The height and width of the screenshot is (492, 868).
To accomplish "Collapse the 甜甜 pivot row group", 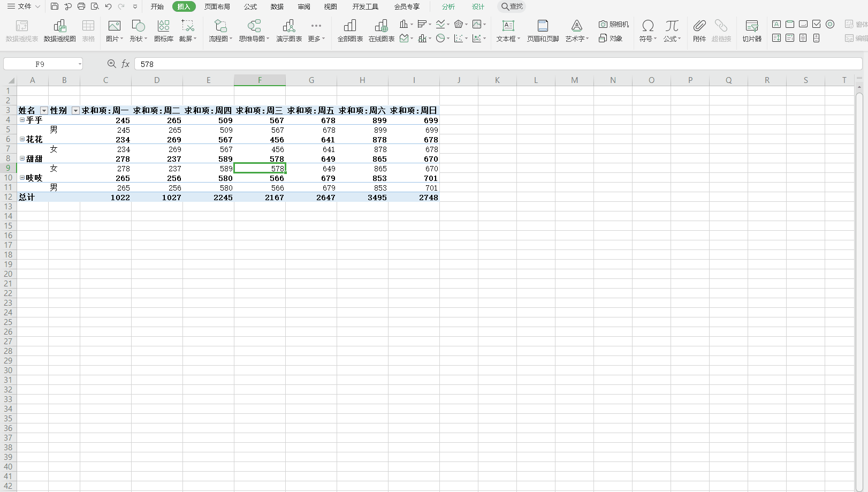I will pos(22,158).
